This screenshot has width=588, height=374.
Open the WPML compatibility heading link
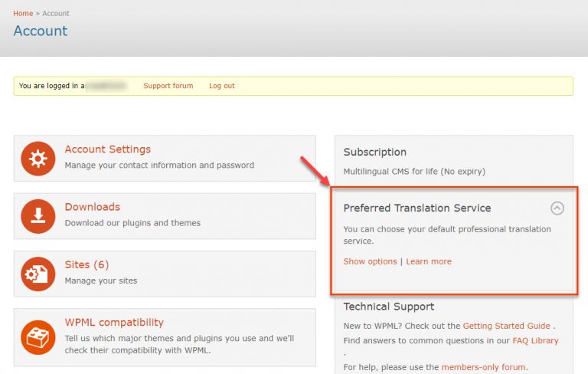point(114,322)
